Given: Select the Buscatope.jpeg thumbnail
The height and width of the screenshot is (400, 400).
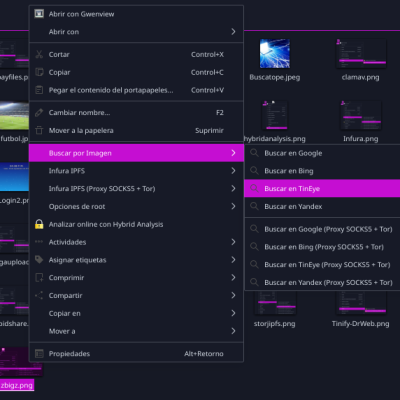Looking at the screenshot, I should pyautogui.click(x=275, y=53).
